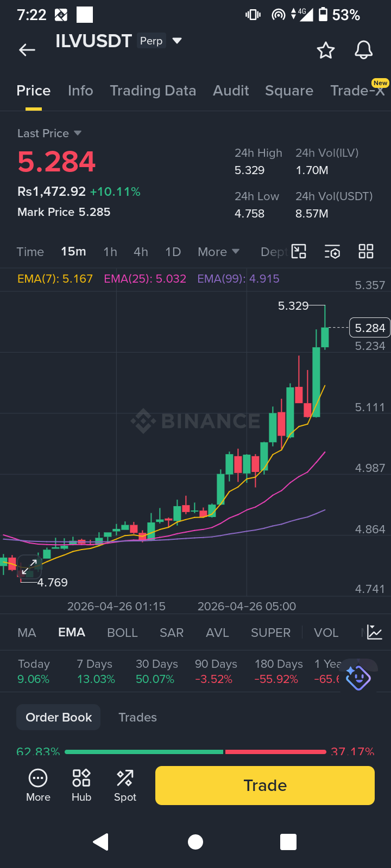Tap the EMA(7): 5.167 legend
The height and width of the screenshot is (868, 391).
pos(55,279)
